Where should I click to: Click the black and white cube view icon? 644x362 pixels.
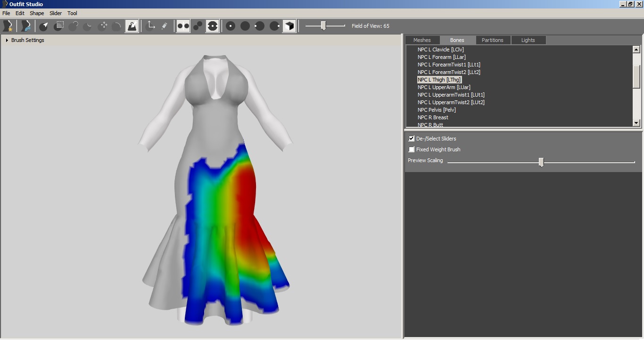[289, 26]
